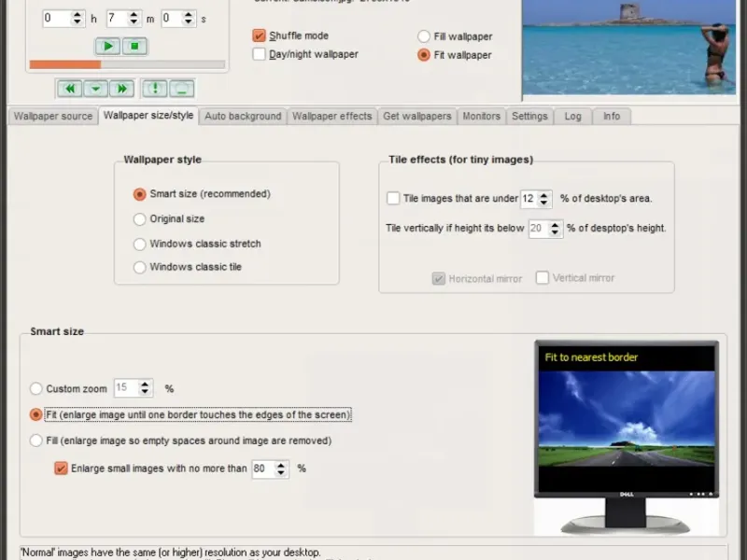Click the tile percent field showing 12

click(529, 199)
